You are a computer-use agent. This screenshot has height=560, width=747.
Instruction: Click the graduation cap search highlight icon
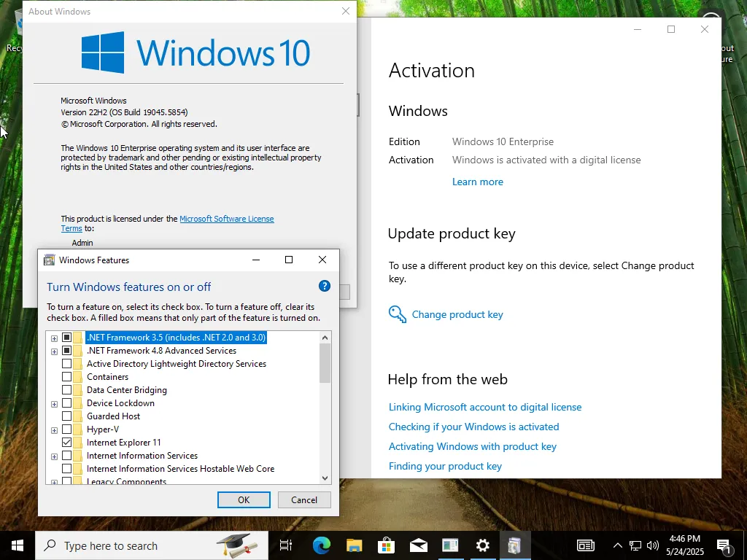[237, 545]
